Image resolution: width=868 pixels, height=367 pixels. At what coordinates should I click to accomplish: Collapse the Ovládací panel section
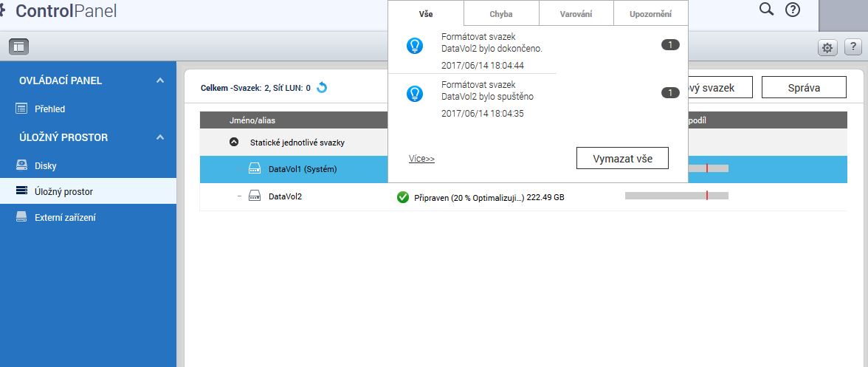160,80
